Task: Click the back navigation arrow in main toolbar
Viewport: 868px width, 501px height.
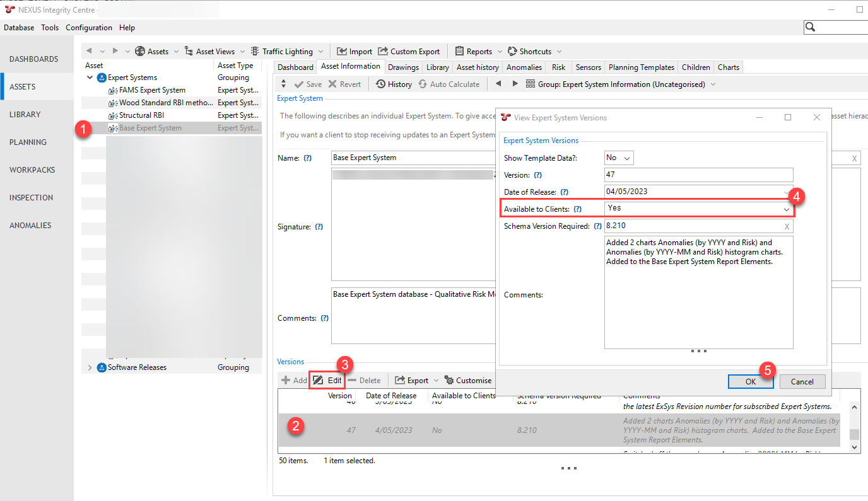Action: click(89, 51)
